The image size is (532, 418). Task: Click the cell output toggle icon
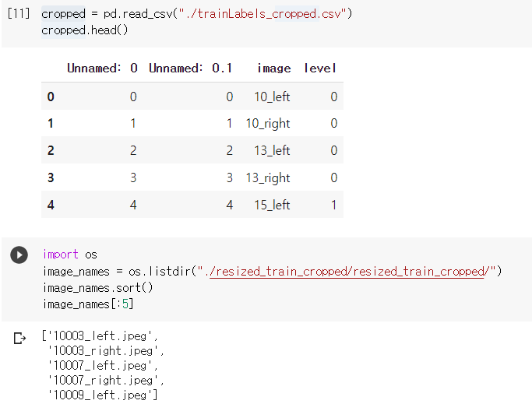[19, 338]
